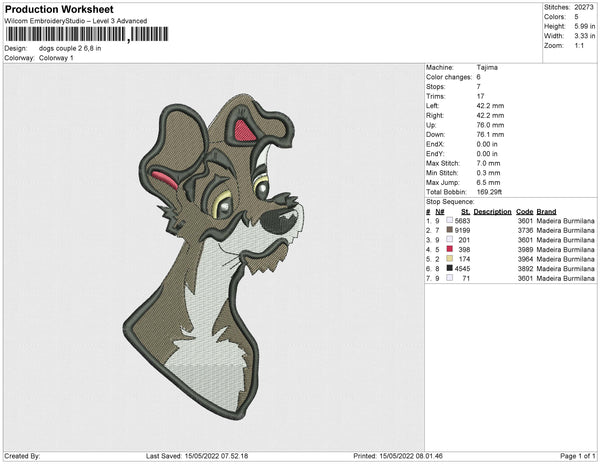
Task: Click thread code '3964'
Action: pyautogui.click(x=525, y=259)
